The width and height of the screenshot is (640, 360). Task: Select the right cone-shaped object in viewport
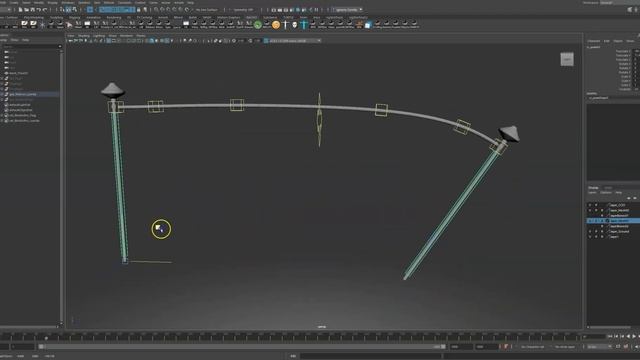pyautogui.click(x=510, y=133)
